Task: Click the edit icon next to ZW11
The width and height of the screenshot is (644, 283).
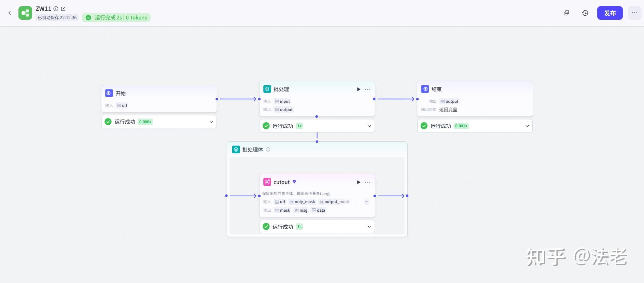Action: click(x=63, y=9)
